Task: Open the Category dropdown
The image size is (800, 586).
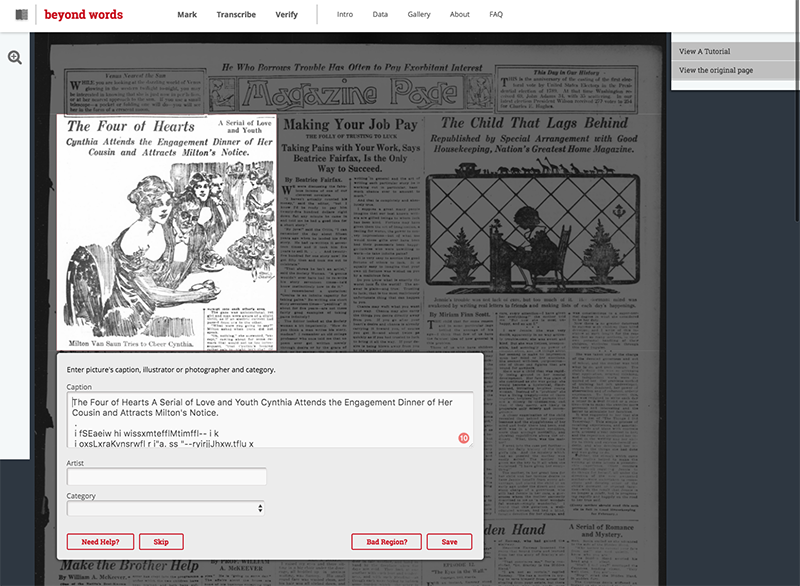Action: [166, 508]
